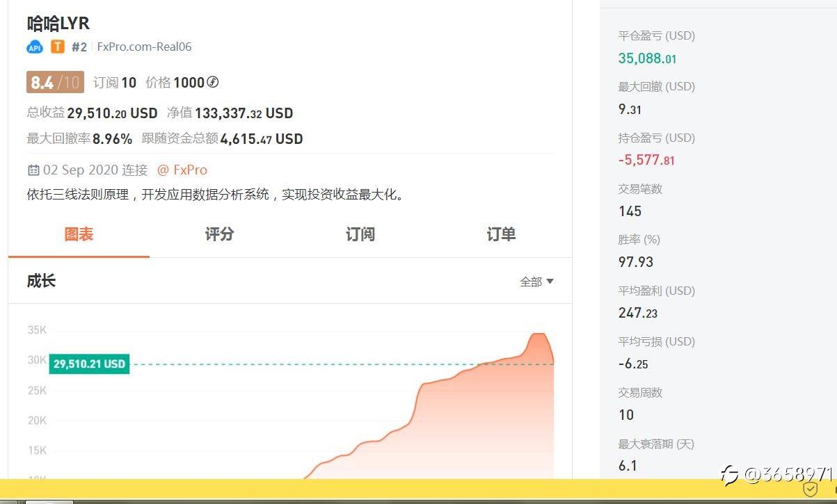Image resolution: width=837 pixels, height=504 pixels.
Task: Click the 最大衰落期 6.1 value
Action: pyautogui.click(x=628, y=466)
